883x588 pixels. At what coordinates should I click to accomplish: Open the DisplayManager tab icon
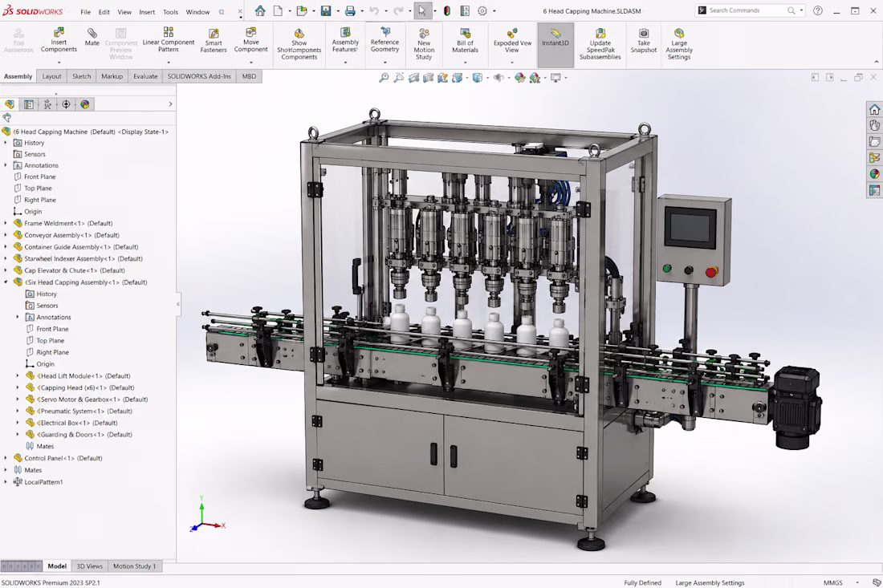[84, 104]
